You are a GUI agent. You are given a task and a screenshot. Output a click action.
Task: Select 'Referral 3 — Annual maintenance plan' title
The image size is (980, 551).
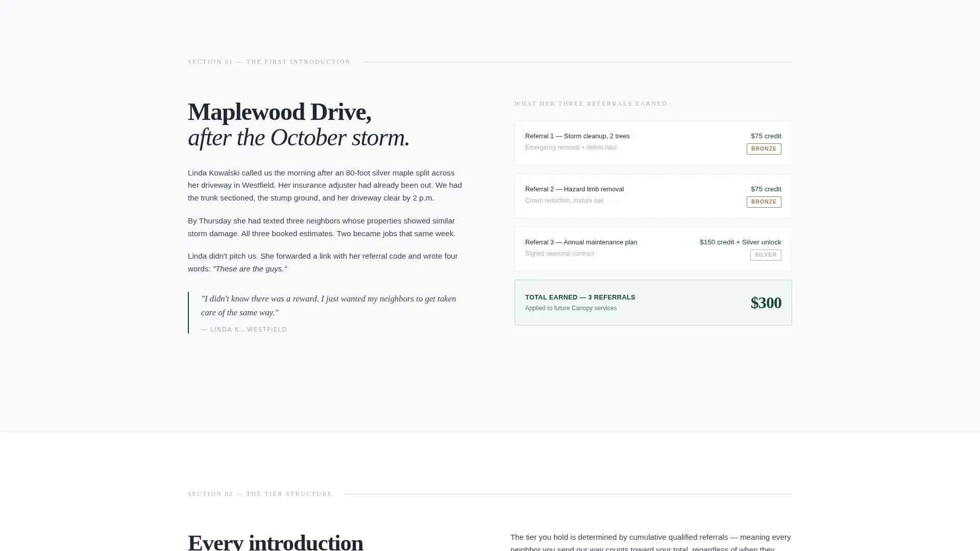581,242
